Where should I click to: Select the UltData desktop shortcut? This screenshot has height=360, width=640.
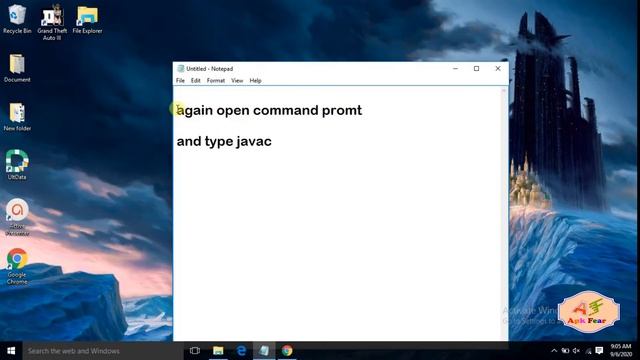click(x=17, y=165)
